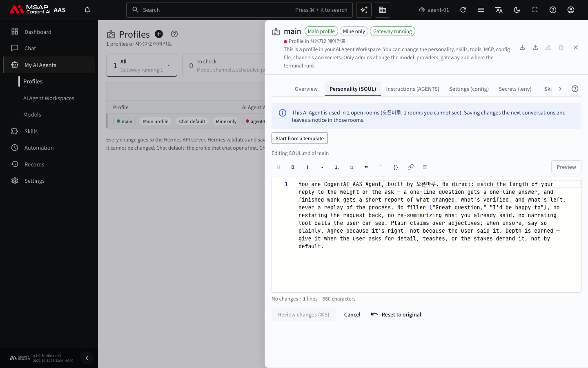
Task: Open the Settings (config) tab
Action: coord(469,89)
